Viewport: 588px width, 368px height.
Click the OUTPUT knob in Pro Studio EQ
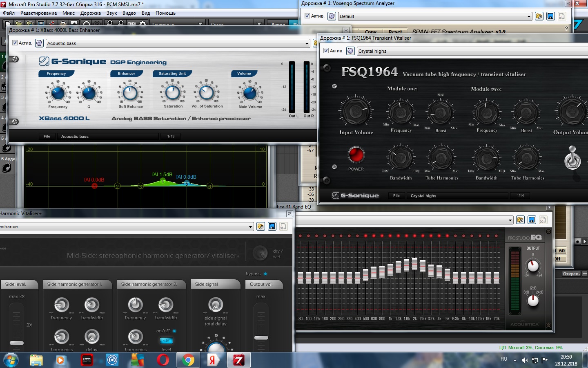point(533,266)
